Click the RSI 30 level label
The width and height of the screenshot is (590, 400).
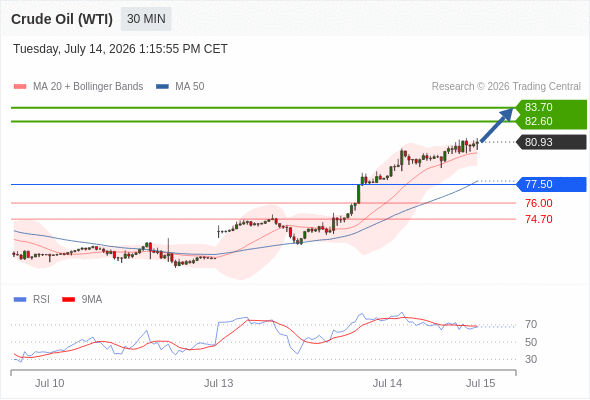[x=531, y=359]
